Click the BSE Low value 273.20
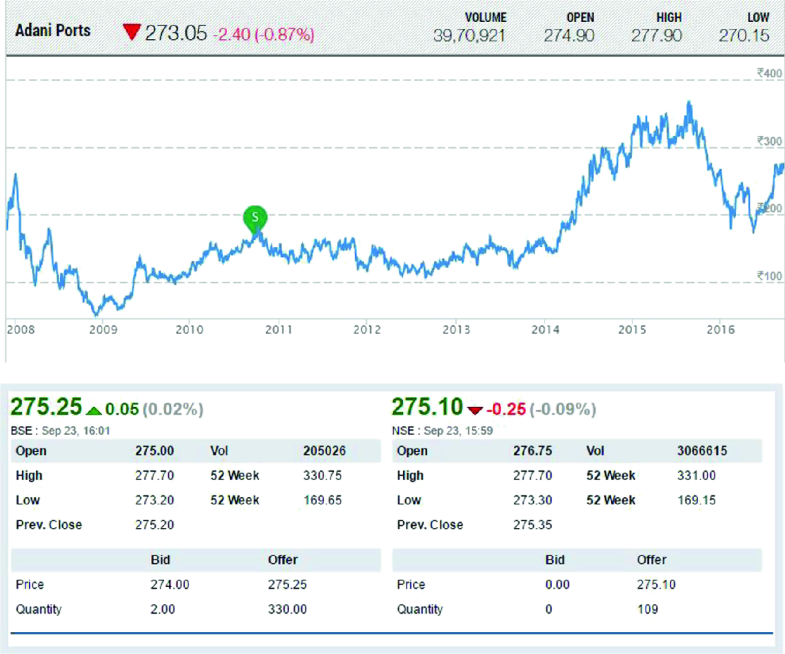The image size is (785, 654). (x=155, y=500)
